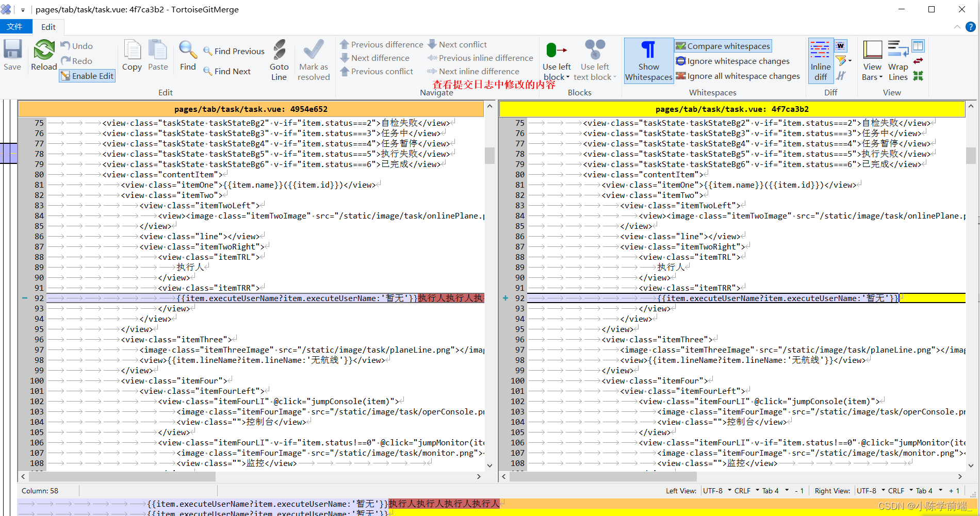Click the locator bar highlighted section

click(9, 154)
